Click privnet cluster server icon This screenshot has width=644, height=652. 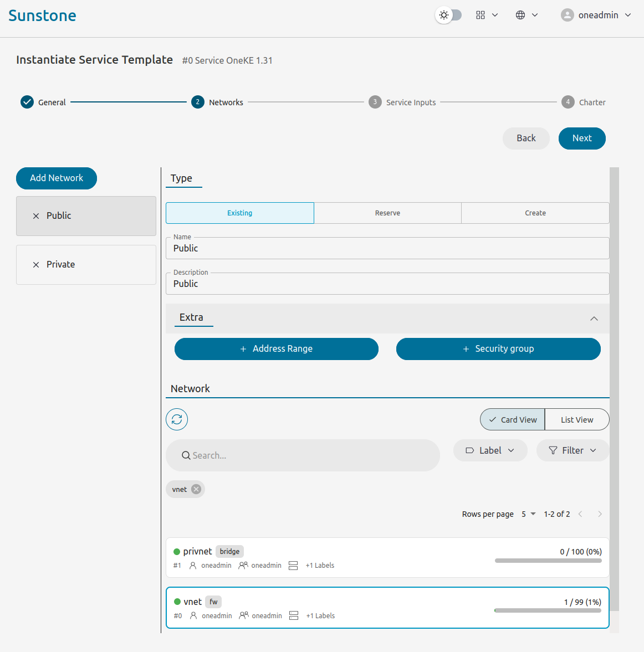pyautogui.click(x=293, y=566)
